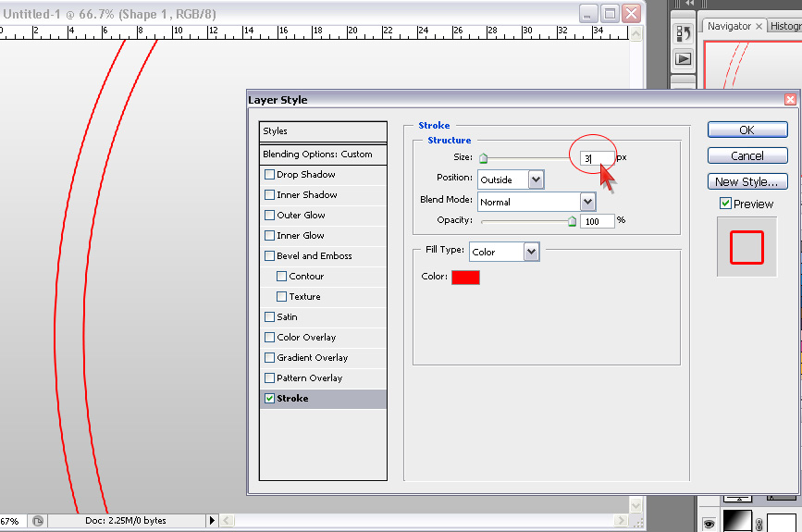Viewport: 802px width, 532px height.
Task: Switch to the Histogram tab
Action: tap(785, 26)
